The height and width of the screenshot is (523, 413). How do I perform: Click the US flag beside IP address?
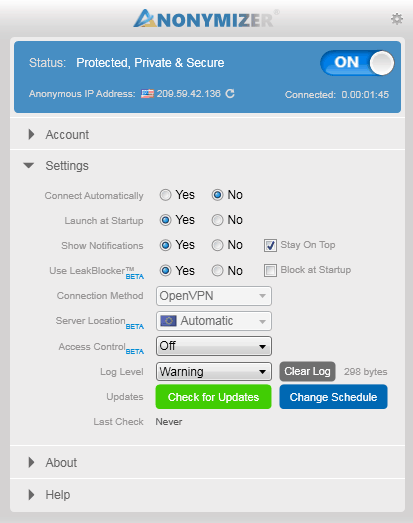click(x=147, y=94)
